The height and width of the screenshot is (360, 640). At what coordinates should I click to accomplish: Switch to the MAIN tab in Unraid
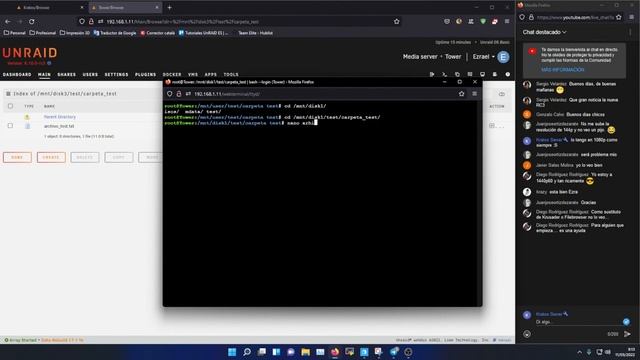pyautogui.click(x=44, y=75)
